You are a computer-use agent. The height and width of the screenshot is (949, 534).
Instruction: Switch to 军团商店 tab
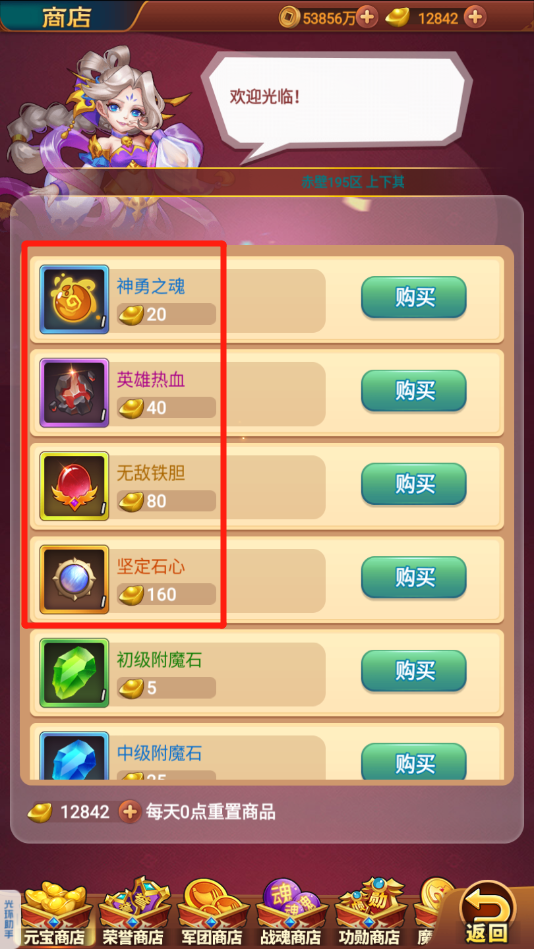213,914
